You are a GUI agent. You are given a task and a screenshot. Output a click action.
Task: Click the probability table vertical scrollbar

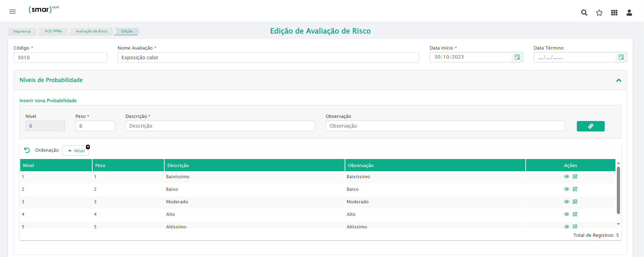pyautogui.click(x=618, y=190)
